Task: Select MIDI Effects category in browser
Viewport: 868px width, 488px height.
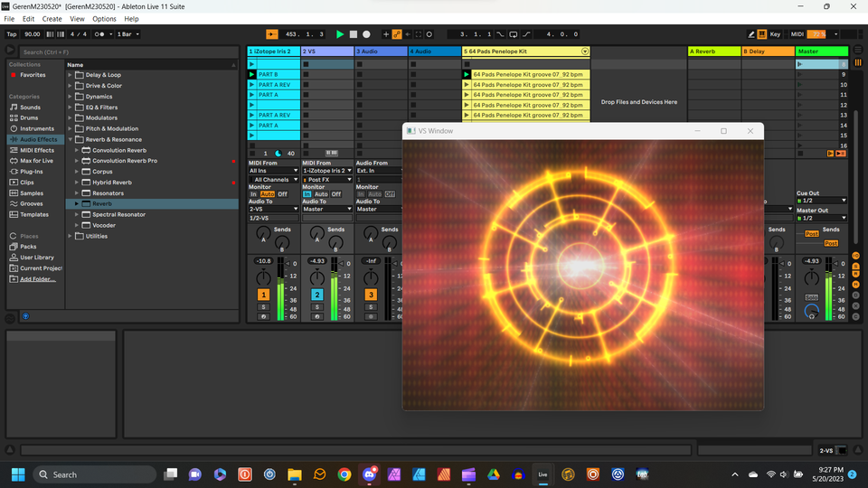Action: click(36, 150)
